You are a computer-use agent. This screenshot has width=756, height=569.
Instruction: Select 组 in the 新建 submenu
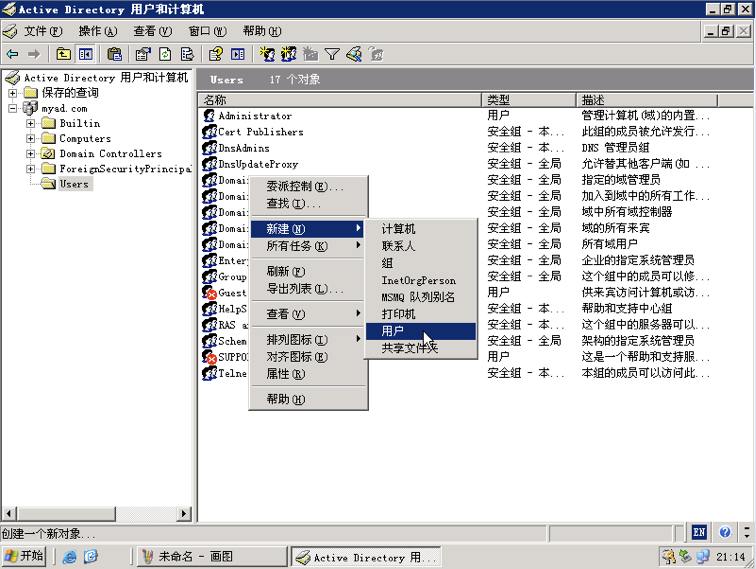tap(421, 263)
